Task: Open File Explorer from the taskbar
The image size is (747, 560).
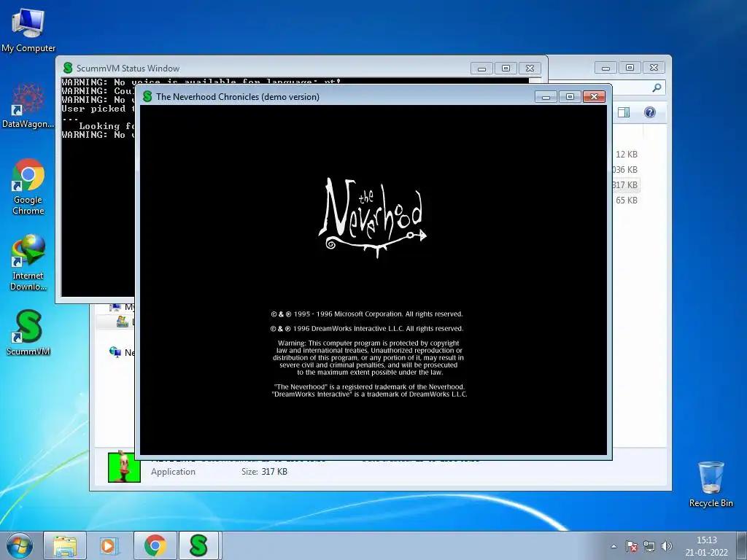Action: pyautogui.click(x=65, y=545)
